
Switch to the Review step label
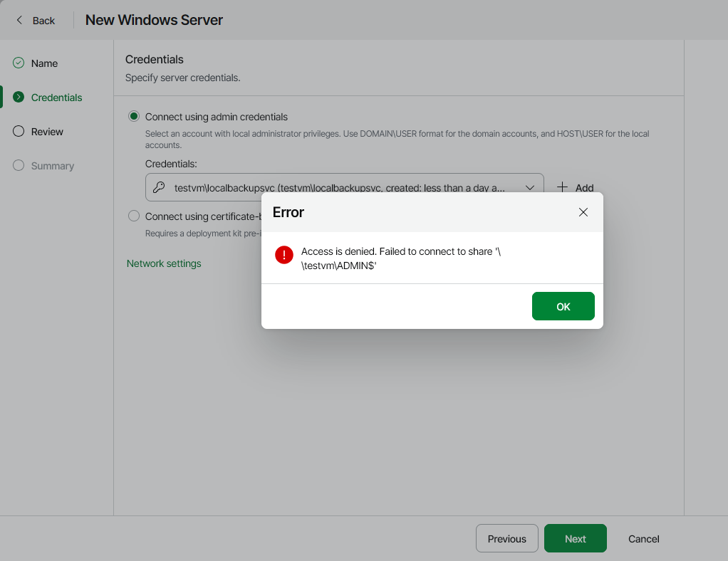click(47, 132)
